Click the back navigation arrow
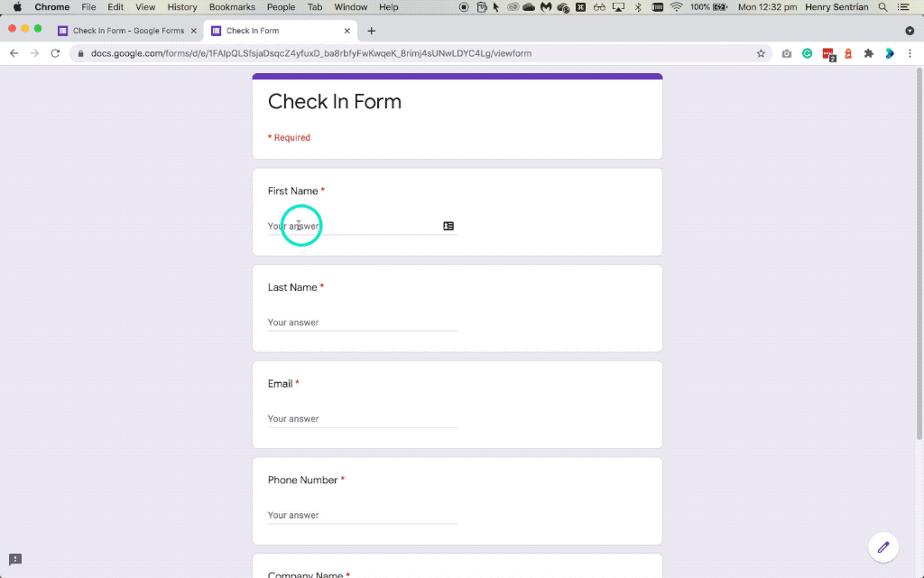924x578 pixels. [14, 53]
